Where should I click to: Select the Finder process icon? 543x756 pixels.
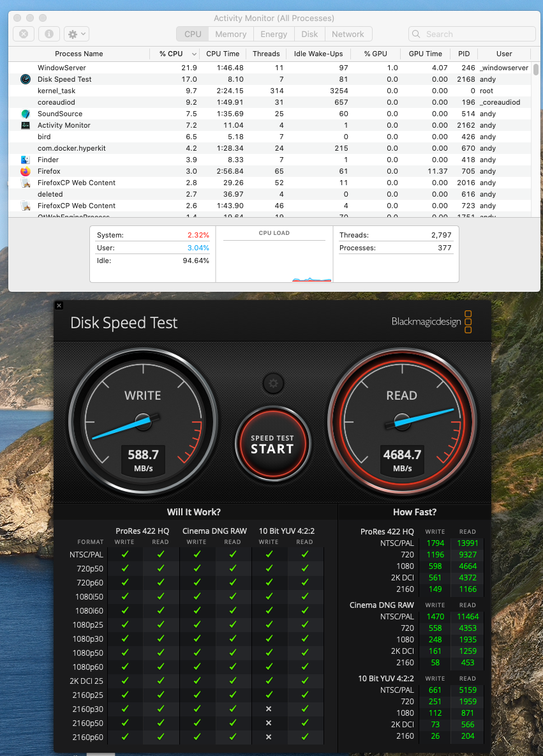(26, 160)
